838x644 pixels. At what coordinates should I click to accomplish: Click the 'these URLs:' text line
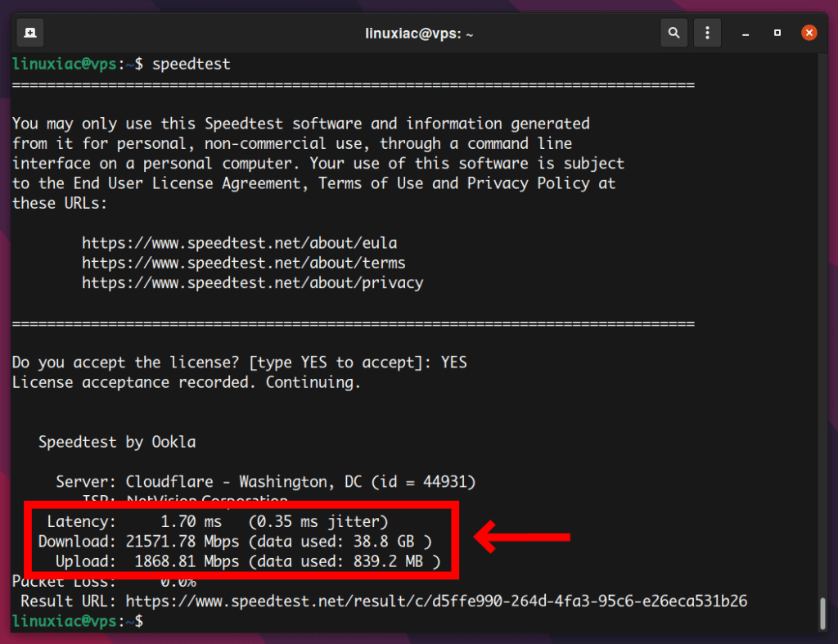point(59,204)
